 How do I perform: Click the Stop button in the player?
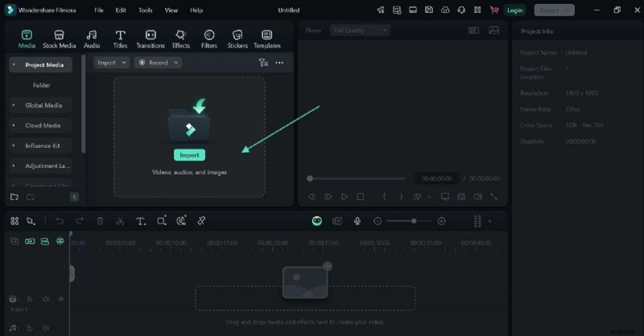click(360, 197)
